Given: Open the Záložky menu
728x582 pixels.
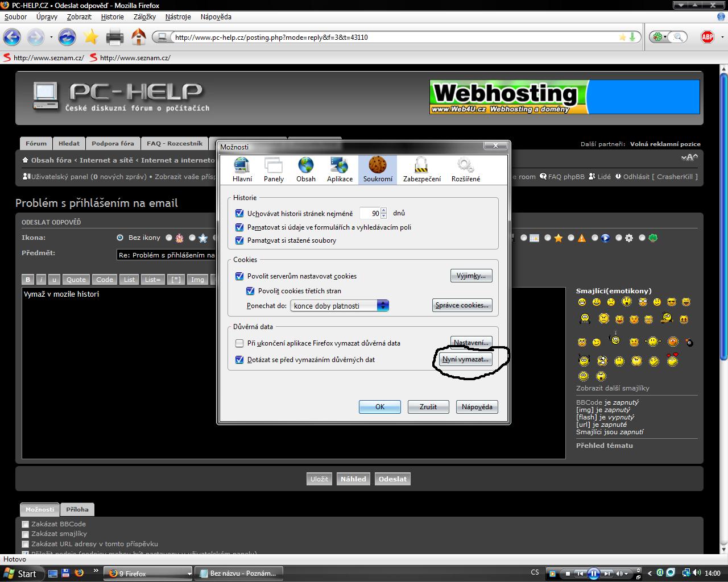Looking at the screenshot, I should click(144, 16).
